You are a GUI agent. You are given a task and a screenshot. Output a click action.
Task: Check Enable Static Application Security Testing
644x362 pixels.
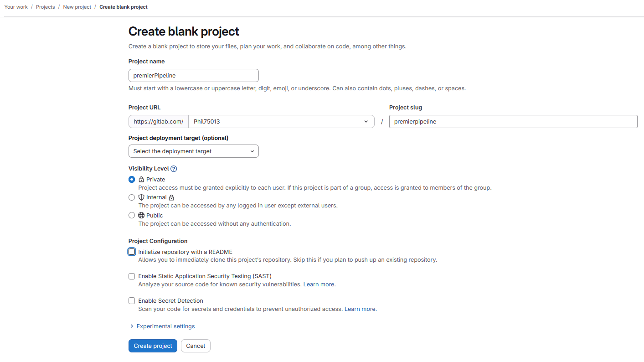tap(132, 276)
